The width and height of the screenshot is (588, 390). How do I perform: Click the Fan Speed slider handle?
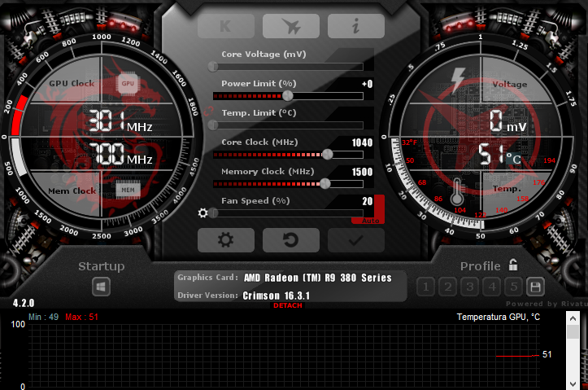coord(213,213)
